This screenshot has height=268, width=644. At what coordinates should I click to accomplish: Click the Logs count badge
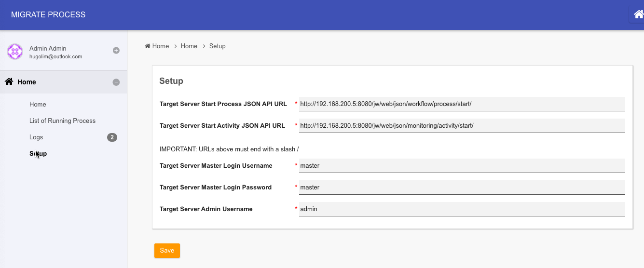[112, 137]
